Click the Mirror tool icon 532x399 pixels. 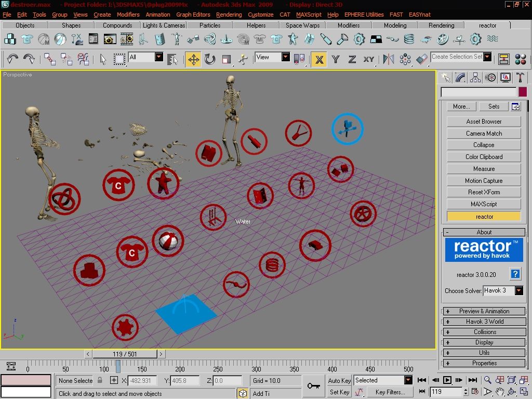(x=389, y=59)
